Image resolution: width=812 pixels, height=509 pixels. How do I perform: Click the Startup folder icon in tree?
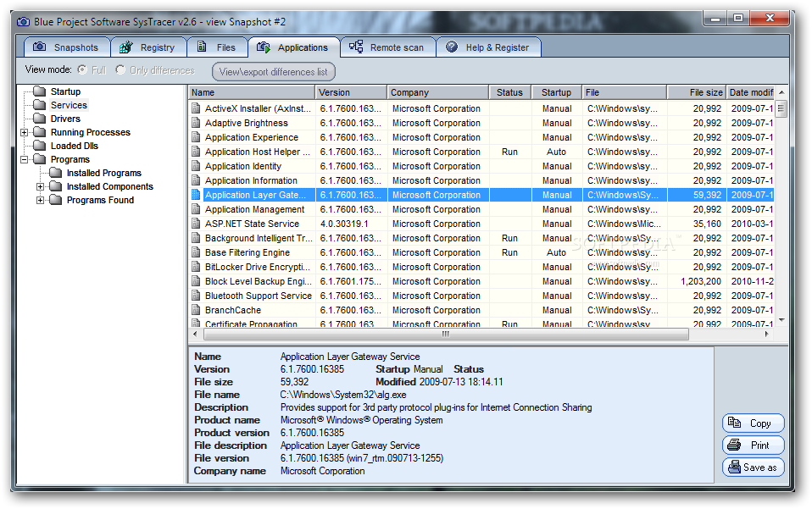tap(39, 91)
